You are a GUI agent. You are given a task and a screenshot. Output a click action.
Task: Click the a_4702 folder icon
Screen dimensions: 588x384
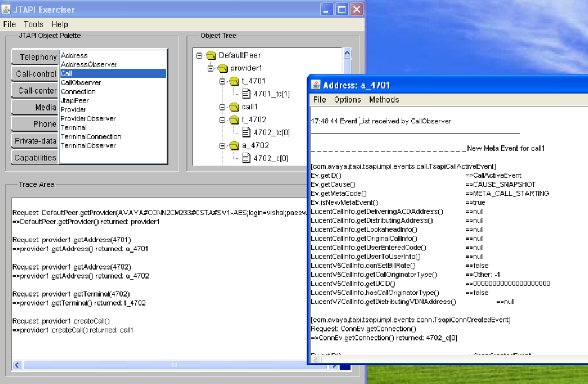pos(234,145)
